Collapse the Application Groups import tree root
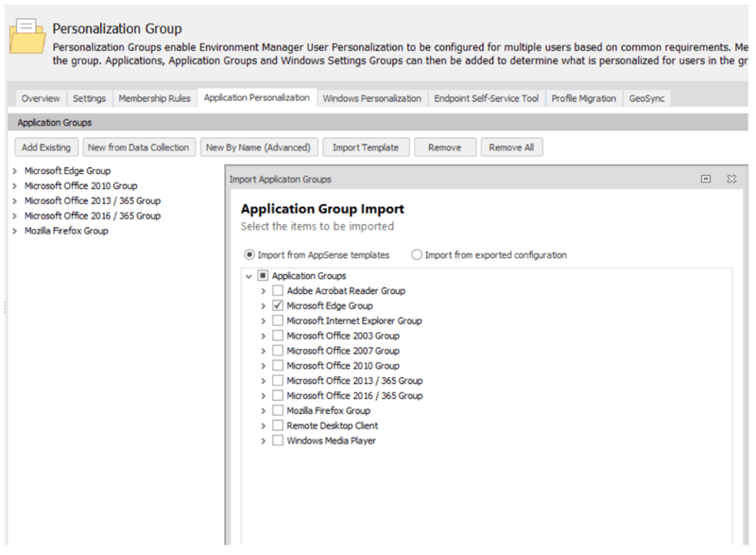This screenshot has width=756, height=555. click(x=249, y=276)
